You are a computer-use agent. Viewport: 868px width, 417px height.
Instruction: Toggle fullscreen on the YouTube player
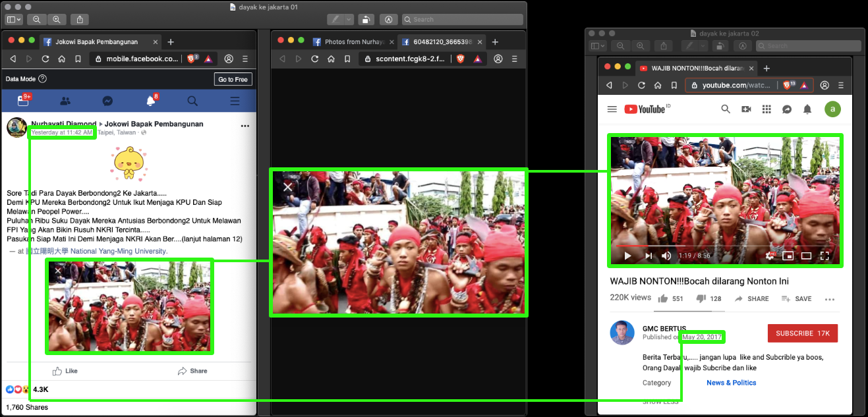[x=825, y=256]
